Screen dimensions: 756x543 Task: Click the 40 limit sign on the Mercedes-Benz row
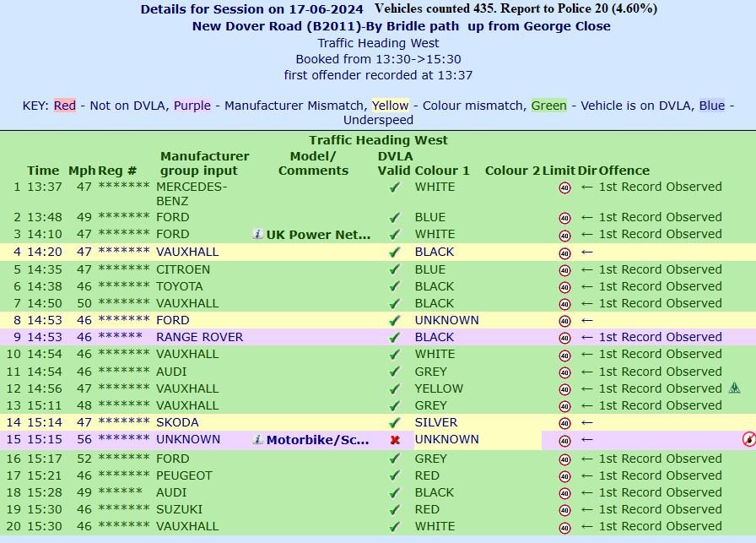(564, 187)
